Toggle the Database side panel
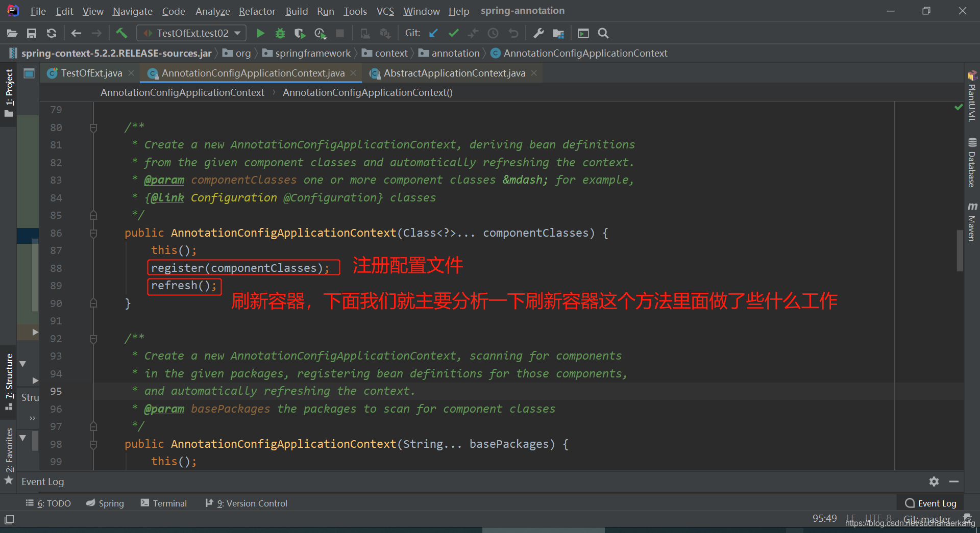 (x=972, y=163)
